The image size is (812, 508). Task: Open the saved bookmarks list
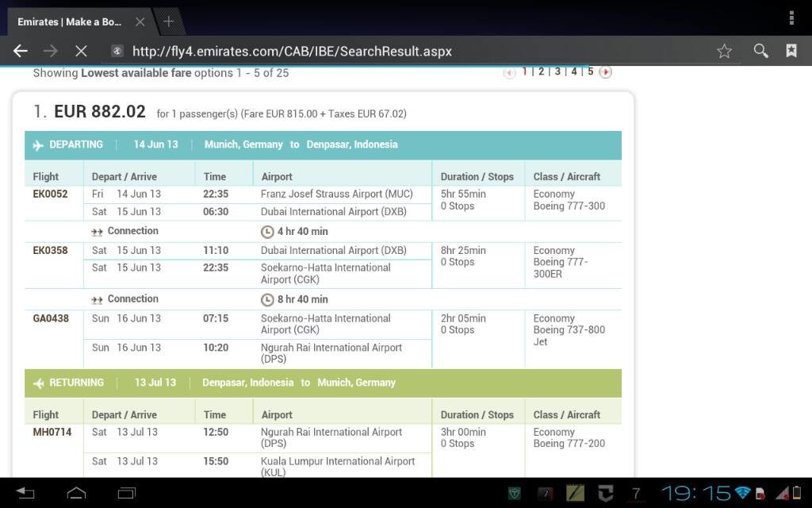[791, 50]
